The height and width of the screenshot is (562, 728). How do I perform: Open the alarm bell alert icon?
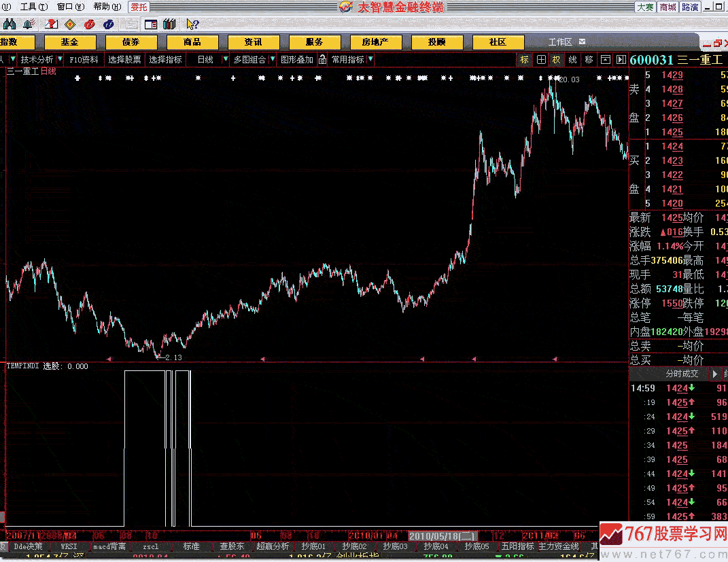(x=29, y=24)
